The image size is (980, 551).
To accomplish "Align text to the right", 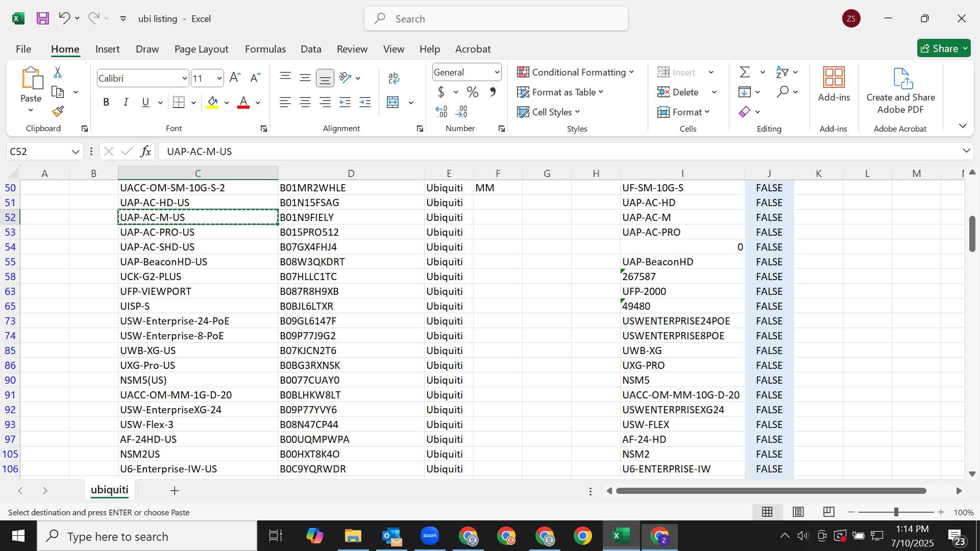I will click(x=325, y=102).
